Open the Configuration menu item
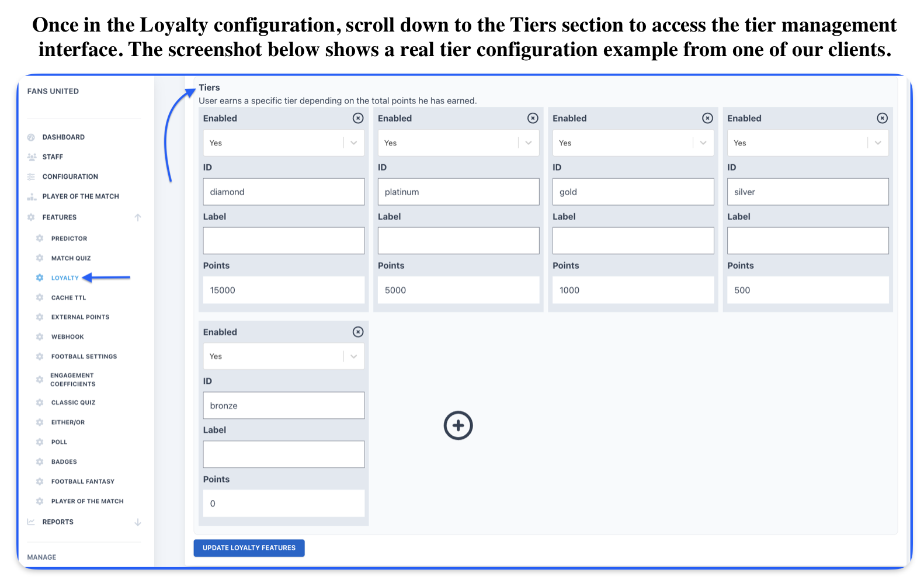This screenshot has height=583, width=924. tap(70, 176)
